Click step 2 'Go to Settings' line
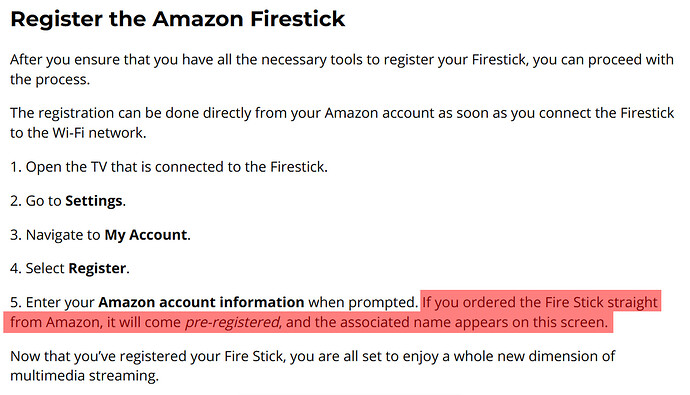The height and width of the screenshot is (395, 690). point(68,201)
